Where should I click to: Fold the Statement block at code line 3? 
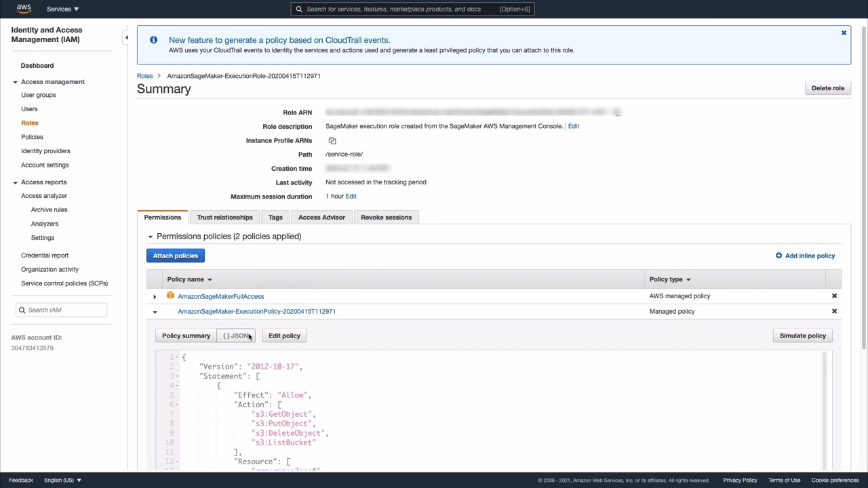tap(177, 376)
